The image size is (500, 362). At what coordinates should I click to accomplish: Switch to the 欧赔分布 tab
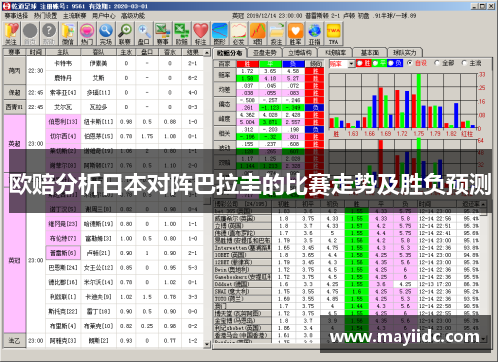(x=230, y=53)
